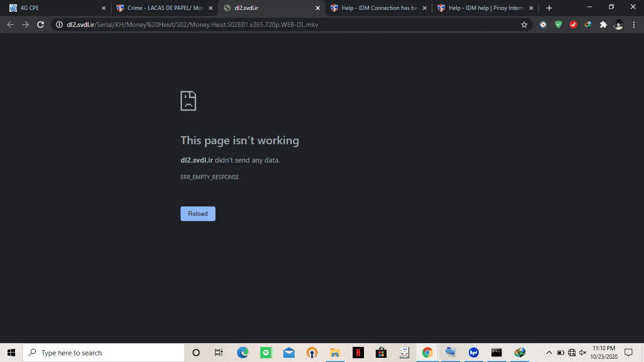The height and width of the screenshot is (362, 644).
Task: Open the red checkmark extension icon
Action: [573, 25]
